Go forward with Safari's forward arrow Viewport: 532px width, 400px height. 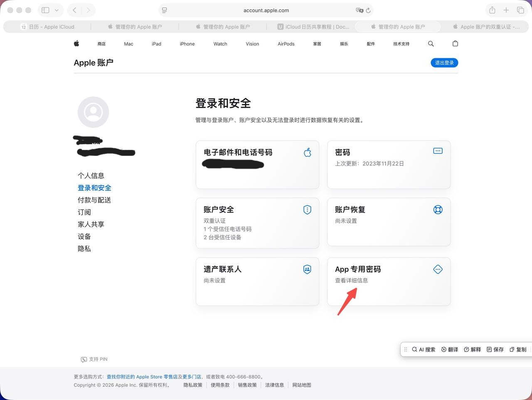tap(88, 10)
